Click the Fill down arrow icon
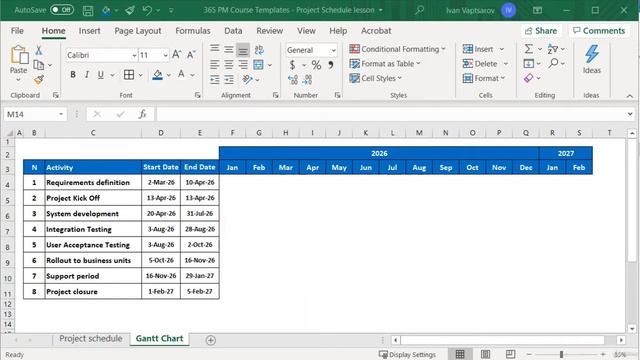The image size is (640, 360). (529, 63)
